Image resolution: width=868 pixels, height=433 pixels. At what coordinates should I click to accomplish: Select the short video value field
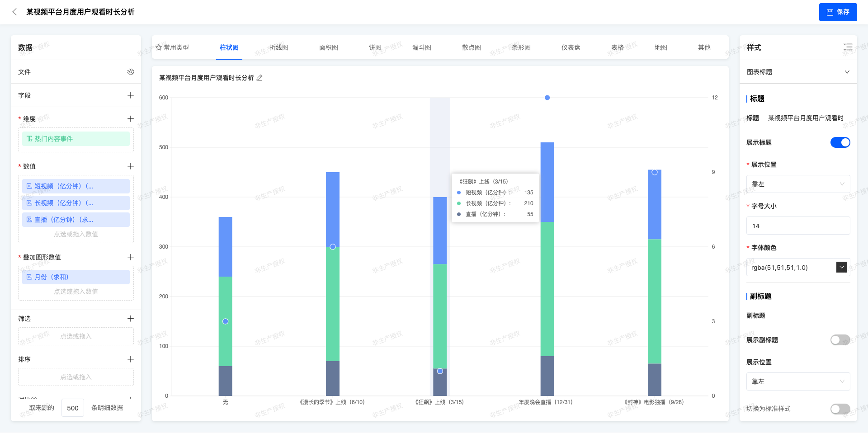point(76,186)
